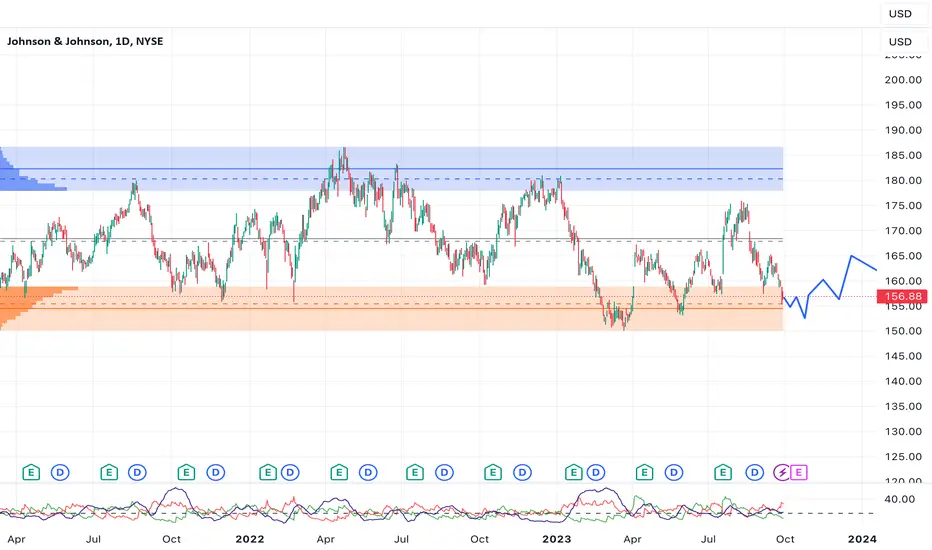Open the April 2022 earnings E marker
This screenshot has height=550, width=932.
coord(339,473)
